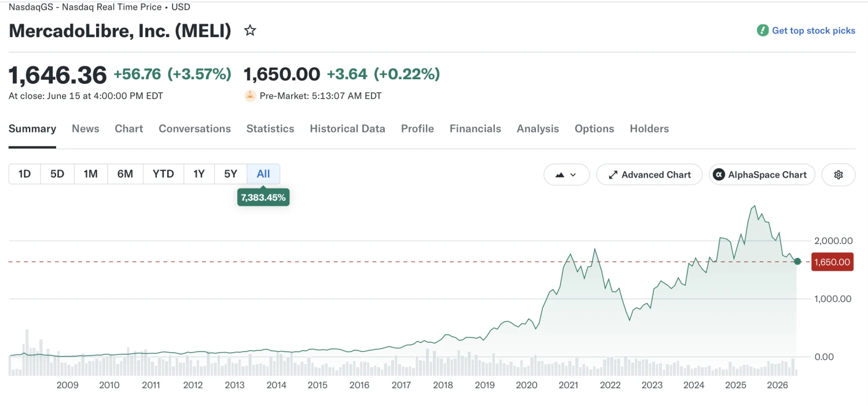Open the Advanced Chart button
The width and height of the screenshot is (868, 406).
[649, 175]
